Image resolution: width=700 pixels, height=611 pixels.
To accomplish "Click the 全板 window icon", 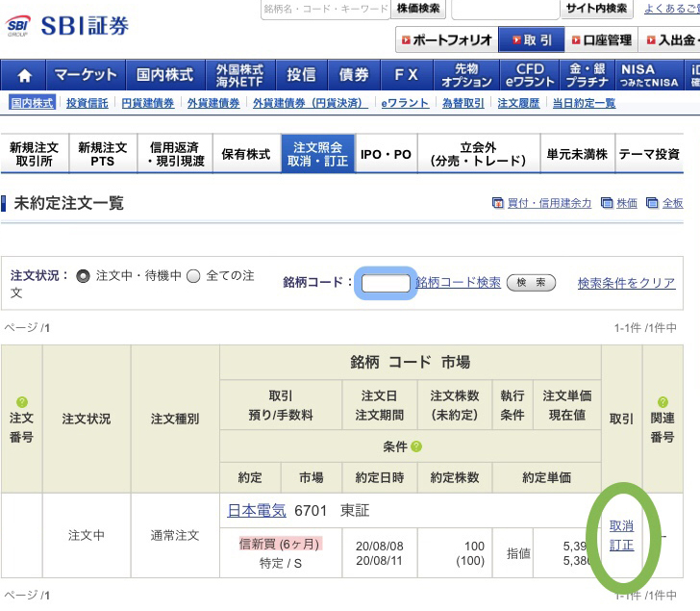I will [652, 203].
